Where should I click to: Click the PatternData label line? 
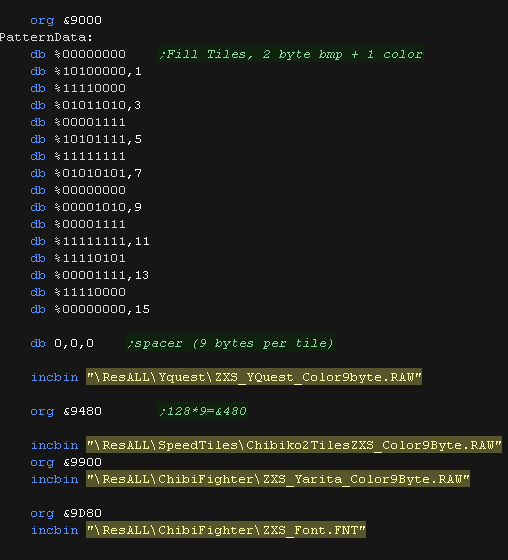coord(46,37)
